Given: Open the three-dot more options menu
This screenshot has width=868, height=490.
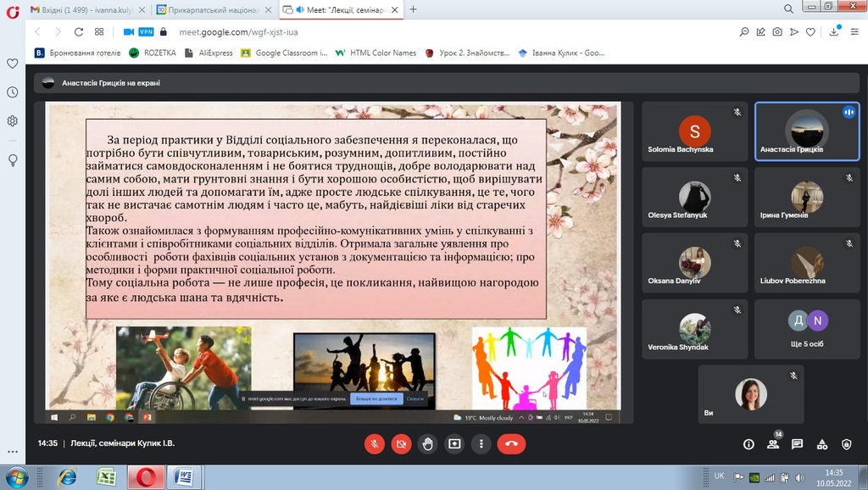Looking at the screenshot, I should [481, 443].
